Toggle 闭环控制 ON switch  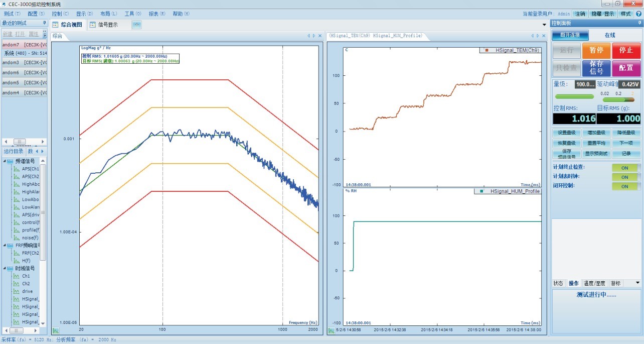625,186
